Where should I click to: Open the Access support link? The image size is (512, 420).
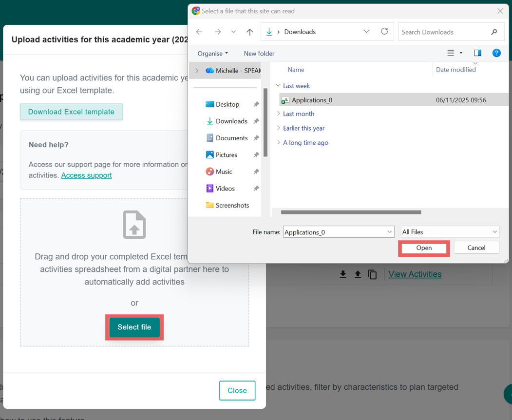coord(87,175)
